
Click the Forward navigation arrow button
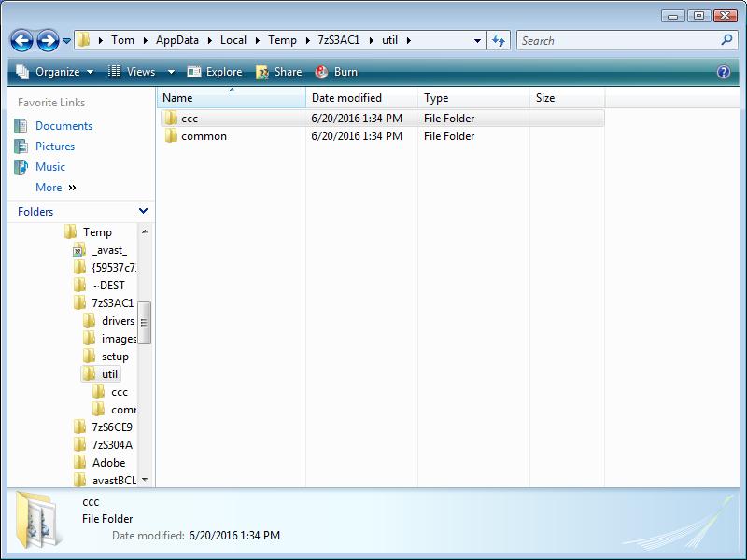coord(47,40)
